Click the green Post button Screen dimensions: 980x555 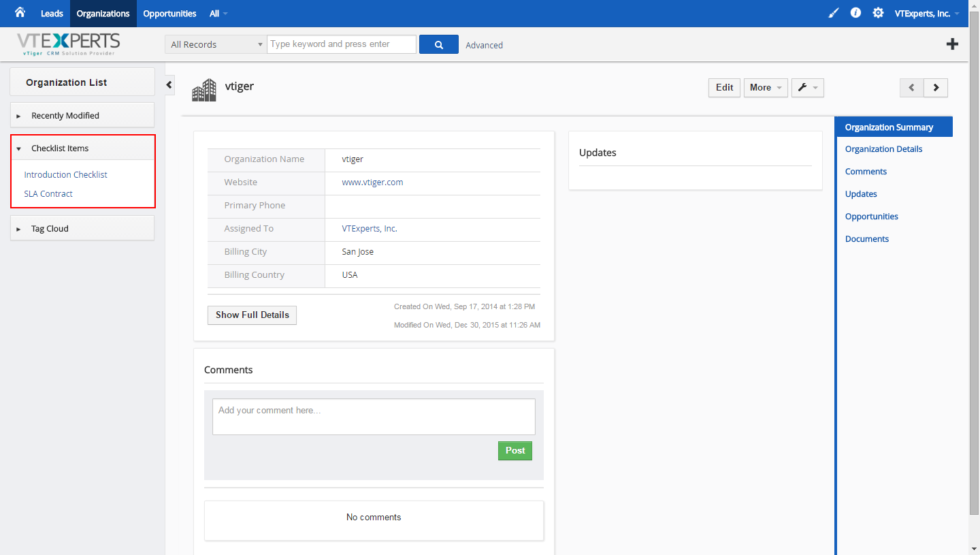[515, 450]
